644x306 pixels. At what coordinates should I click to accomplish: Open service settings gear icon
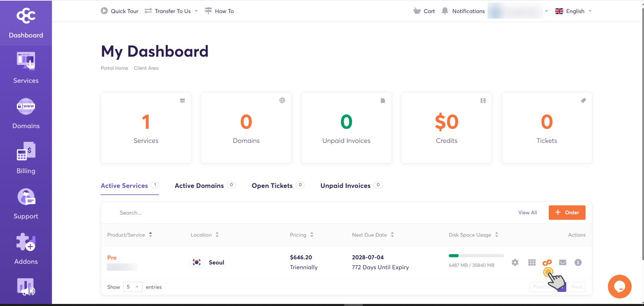tap(515, 263)
